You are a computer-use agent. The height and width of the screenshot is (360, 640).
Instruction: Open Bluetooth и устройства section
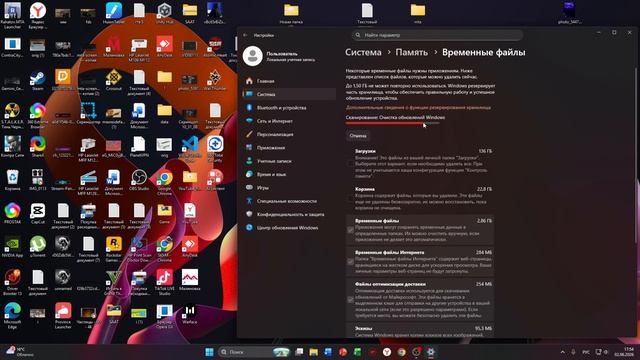pos(289,108)
